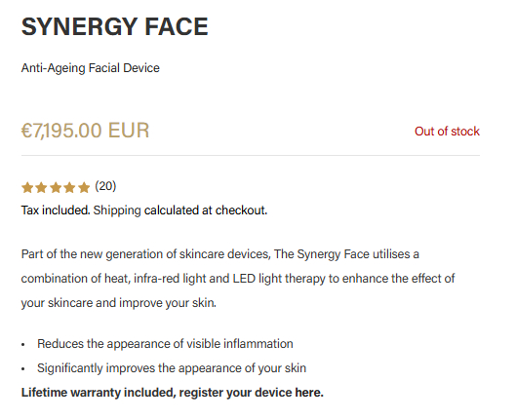The height and width of the screenshot is (420, 516).
Task: Click the Shipping policy link text
Action: point(117,210)
